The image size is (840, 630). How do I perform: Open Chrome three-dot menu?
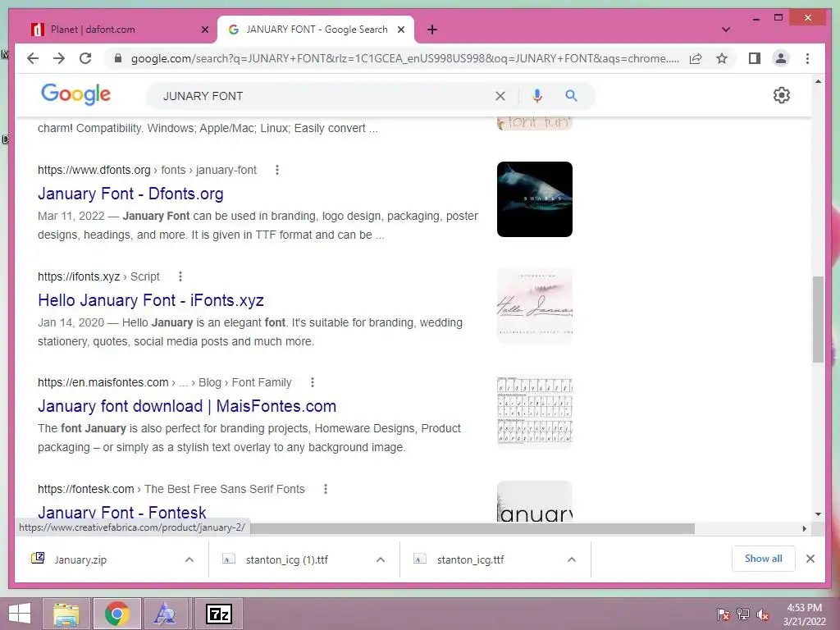[807, 58]
